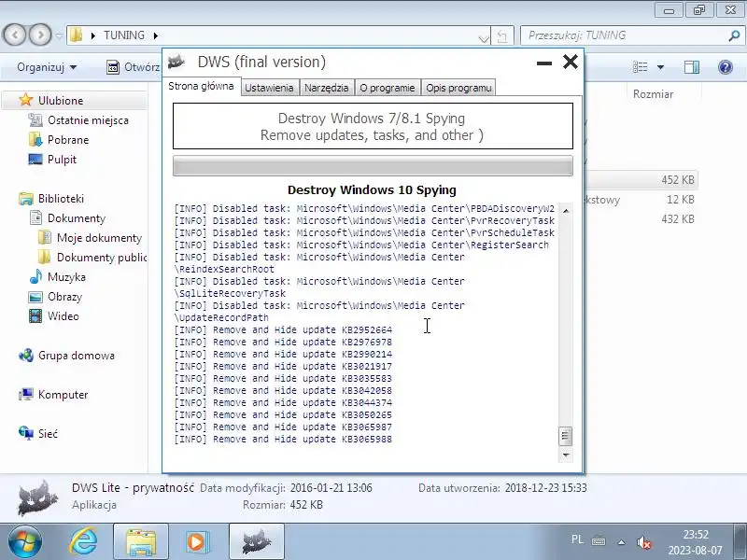Click the change view icon in Explorer

pyautogui.click(x=640, y=67)
